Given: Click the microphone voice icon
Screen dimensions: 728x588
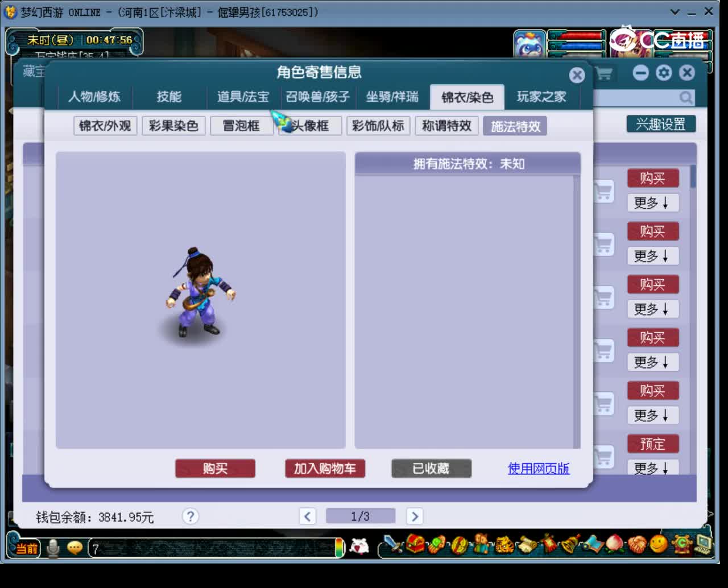Looking at the screenshot, I should coord(53,548).
